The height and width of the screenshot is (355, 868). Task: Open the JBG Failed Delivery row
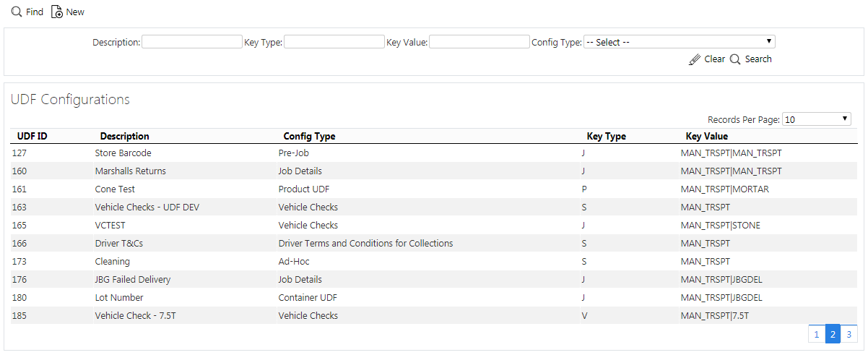point(434,279)
